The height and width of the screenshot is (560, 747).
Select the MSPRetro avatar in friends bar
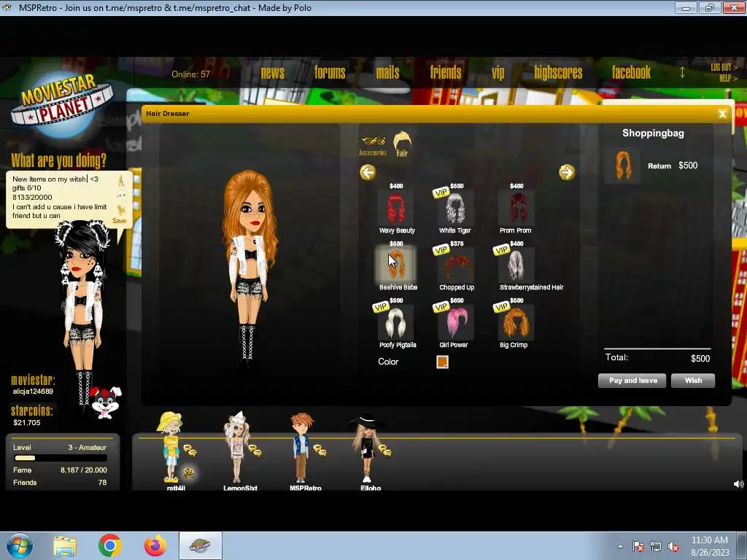coord(301,447)
